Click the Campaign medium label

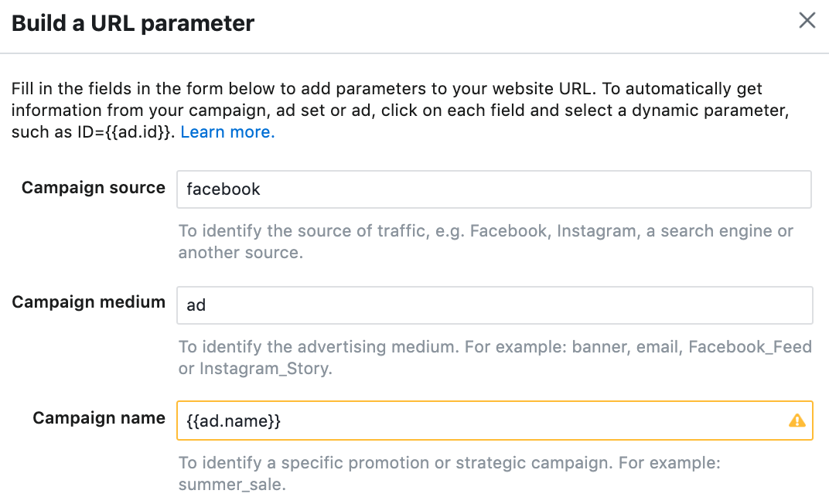coord(88,302)
